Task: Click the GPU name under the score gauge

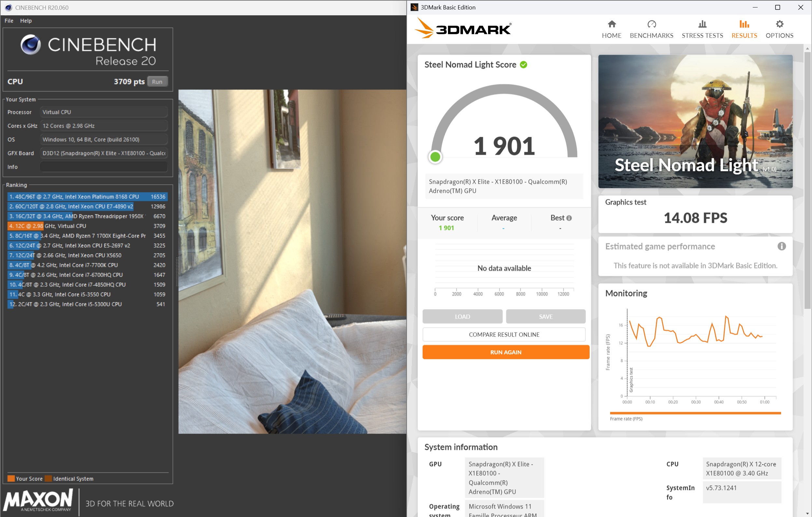Action: 504,186
